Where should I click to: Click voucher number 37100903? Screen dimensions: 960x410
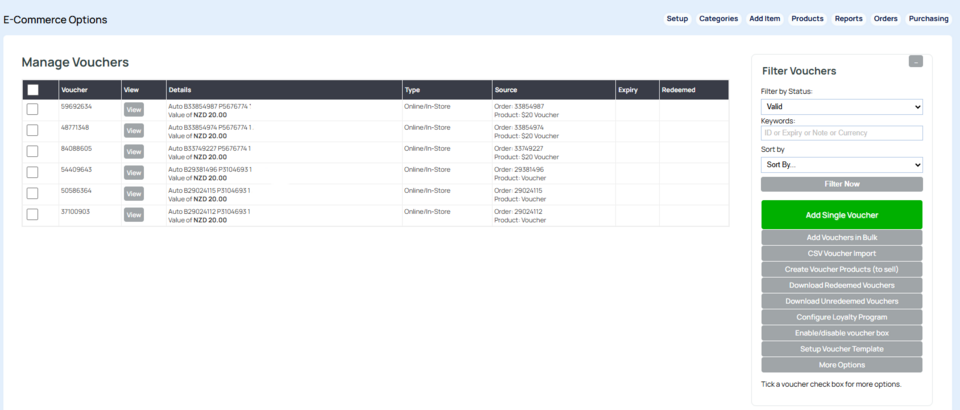tap(77, 211)
